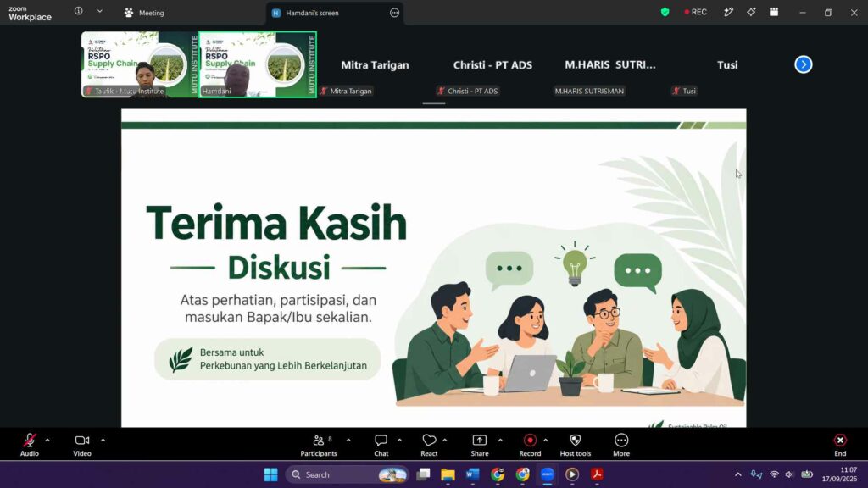Expand the Participants options arrow
This screenshot has height=488, width=868.
coord(348,441)
